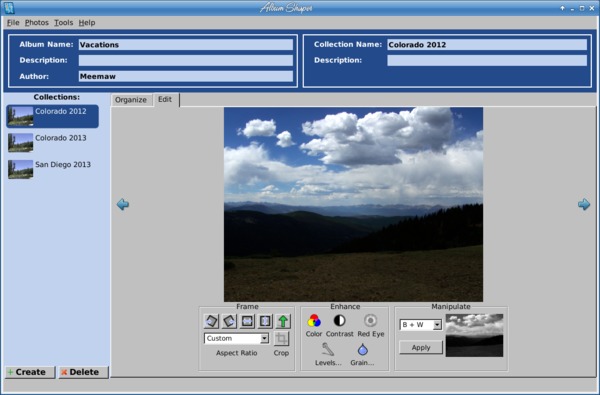Click the Collection Name field
This screenshot has height=395, width=600.
point(487,45)
